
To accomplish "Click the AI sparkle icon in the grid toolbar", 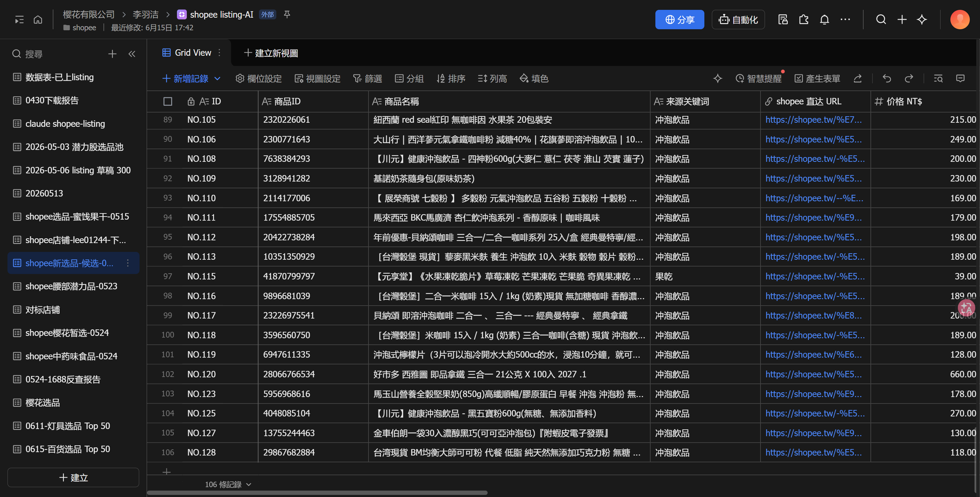I will pyautogui.click(x=718, y=79).
